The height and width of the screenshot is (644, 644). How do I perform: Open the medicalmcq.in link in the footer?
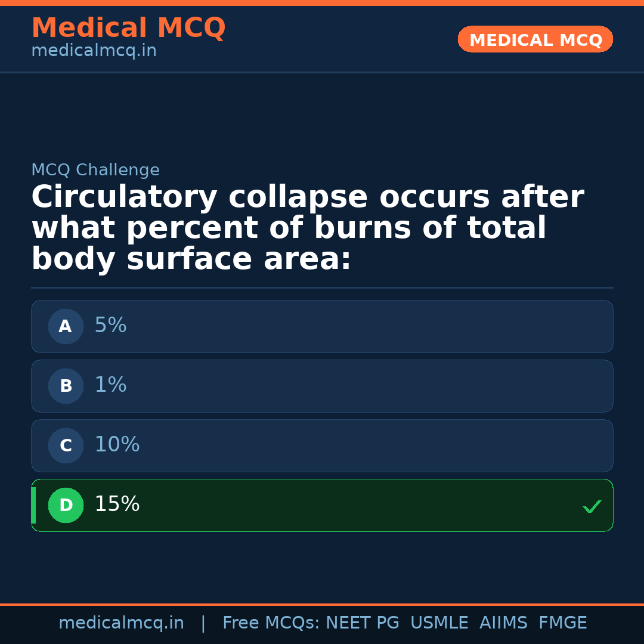tap(121, 624)
